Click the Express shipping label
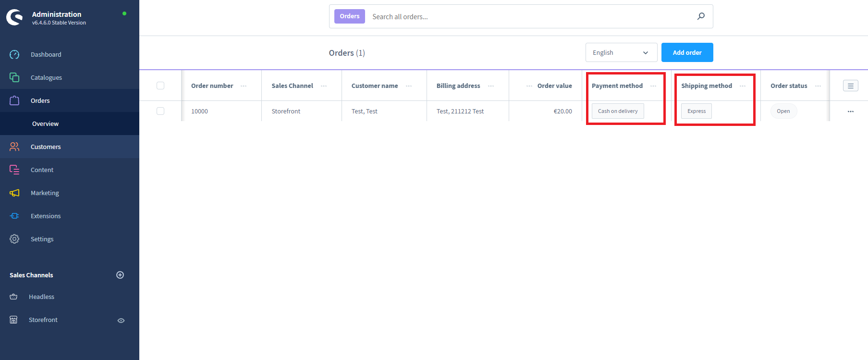Image resolution: width=868 pixels, height=360 pixels. (x=697, y=111)
